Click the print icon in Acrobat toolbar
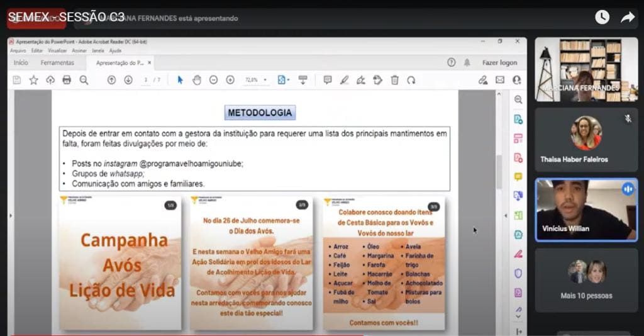 [x=67, y=80]
